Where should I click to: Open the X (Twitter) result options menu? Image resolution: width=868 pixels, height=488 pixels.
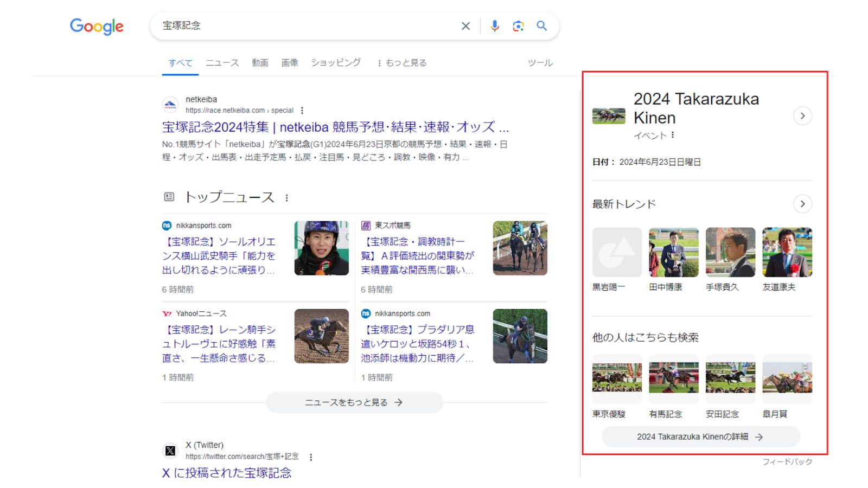tap(311, 457)
